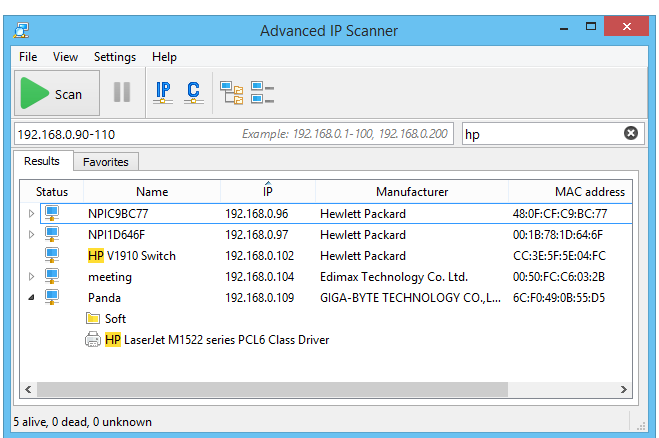Minimize the Advanced IP Scanner window
Image resolution: width=659 pixels, height=438 pixels.
[x=564, y=28]
